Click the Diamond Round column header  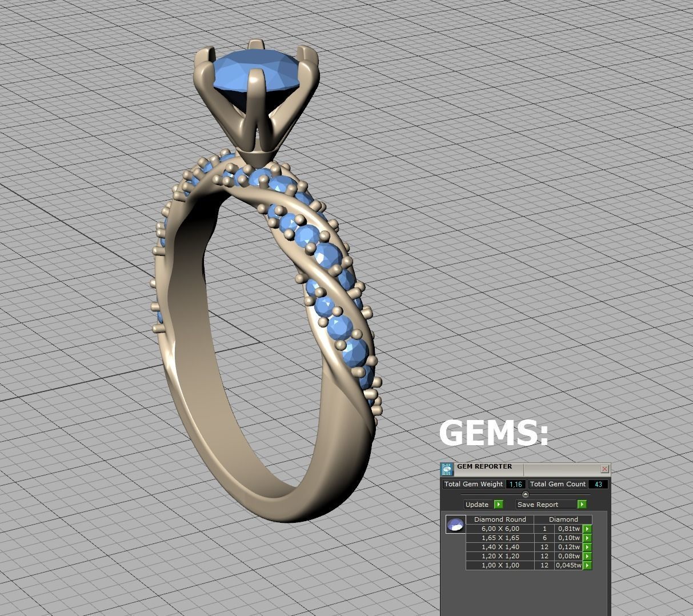[500, 519]
